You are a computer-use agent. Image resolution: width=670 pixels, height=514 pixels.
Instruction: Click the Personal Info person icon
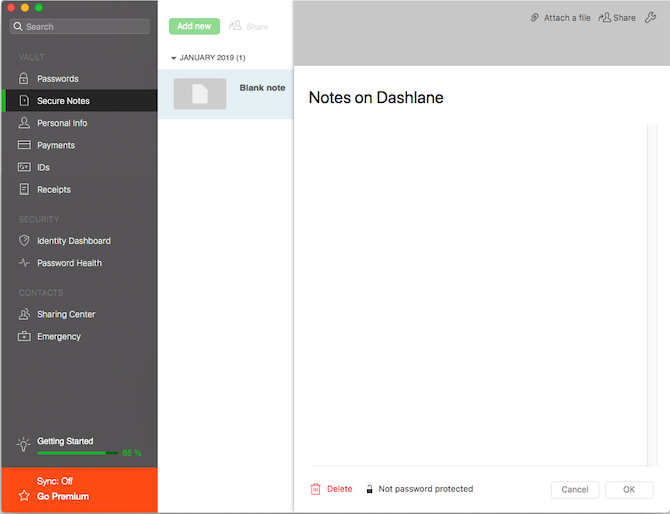click(x=24, y=123)
